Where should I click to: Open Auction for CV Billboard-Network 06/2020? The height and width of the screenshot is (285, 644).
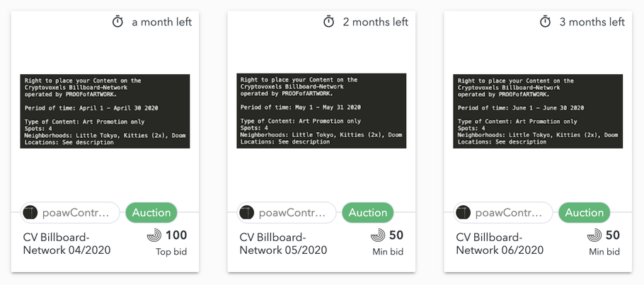[x=584, y=213]
